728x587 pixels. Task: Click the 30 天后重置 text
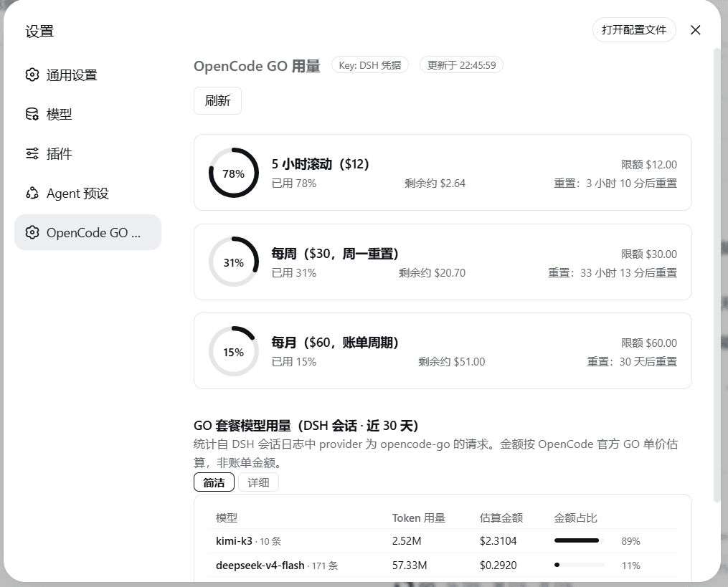click(648, 362)
